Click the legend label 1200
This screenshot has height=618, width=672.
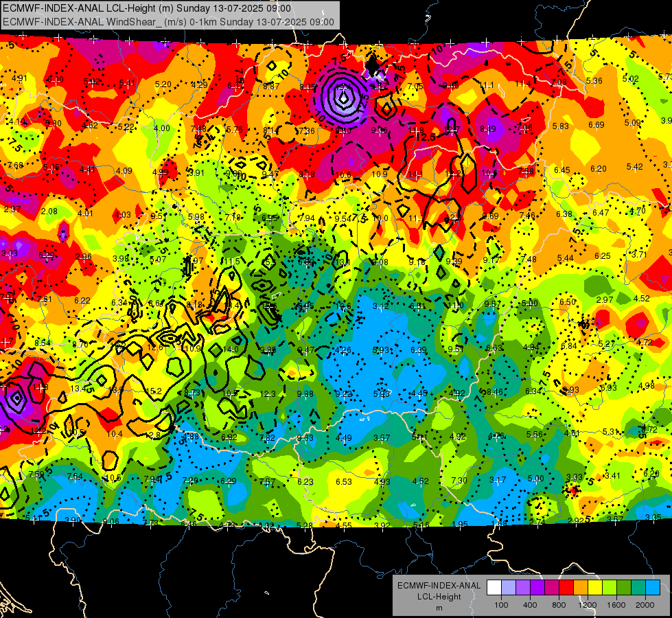[x=588, y=605]
